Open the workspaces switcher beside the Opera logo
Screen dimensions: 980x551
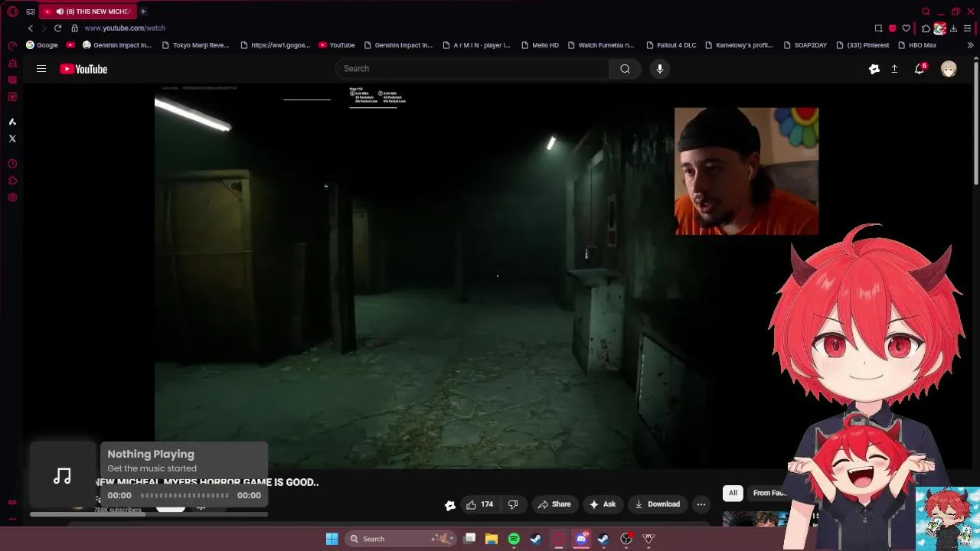(x=31, y=11)
